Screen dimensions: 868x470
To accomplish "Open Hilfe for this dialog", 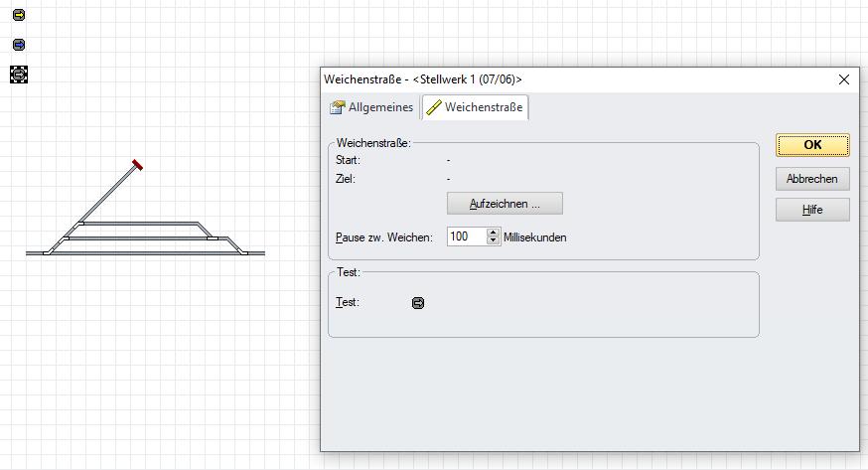I will click(811, 210).
